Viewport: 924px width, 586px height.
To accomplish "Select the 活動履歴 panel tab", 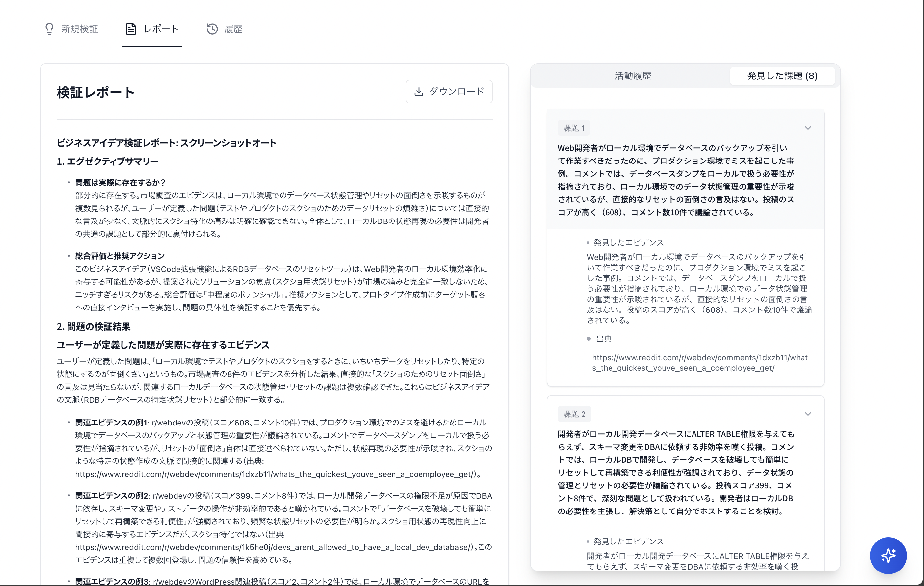I will pyautogui.click(x=633, y=76).
